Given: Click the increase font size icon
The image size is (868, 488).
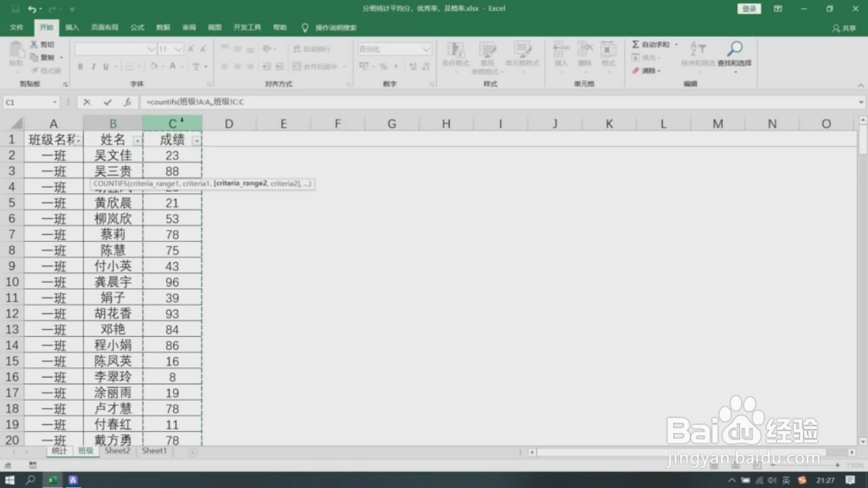Looking at the screenshot, I should point(191,49).
